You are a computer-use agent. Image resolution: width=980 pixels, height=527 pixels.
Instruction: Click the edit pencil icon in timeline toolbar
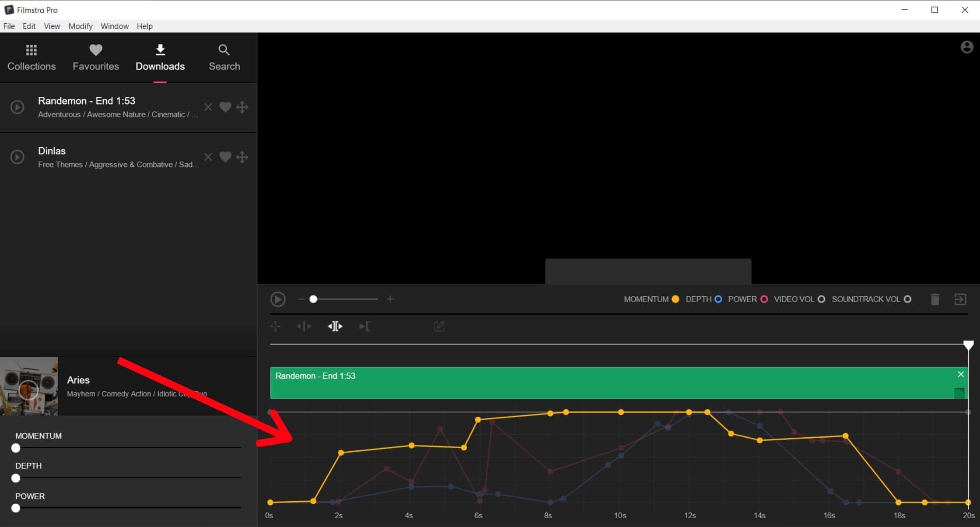439,327
